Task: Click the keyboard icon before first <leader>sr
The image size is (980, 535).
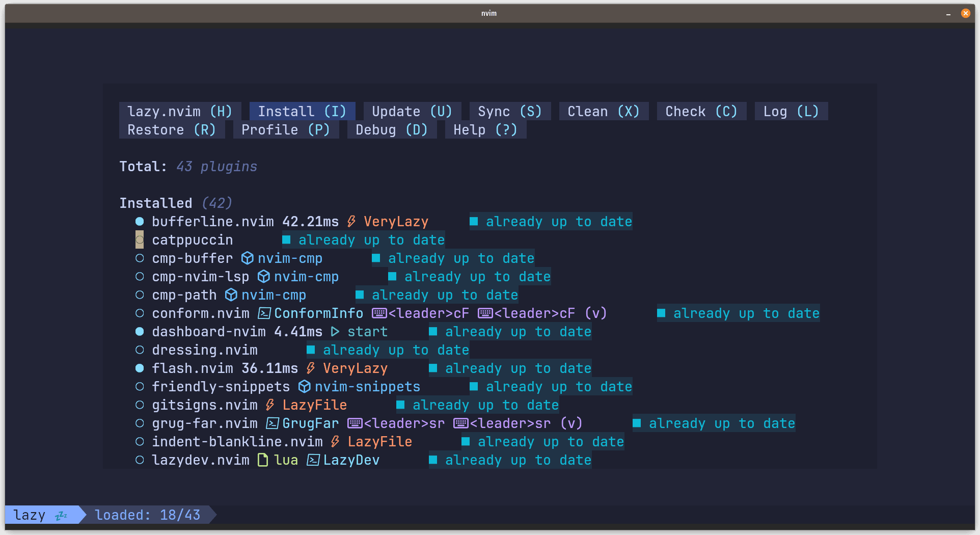Action: (x=355, y=423)
